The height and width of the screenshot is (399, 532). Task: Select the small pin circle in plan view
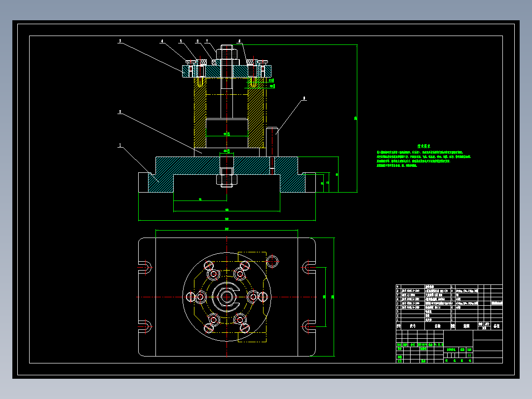point(272,262)
